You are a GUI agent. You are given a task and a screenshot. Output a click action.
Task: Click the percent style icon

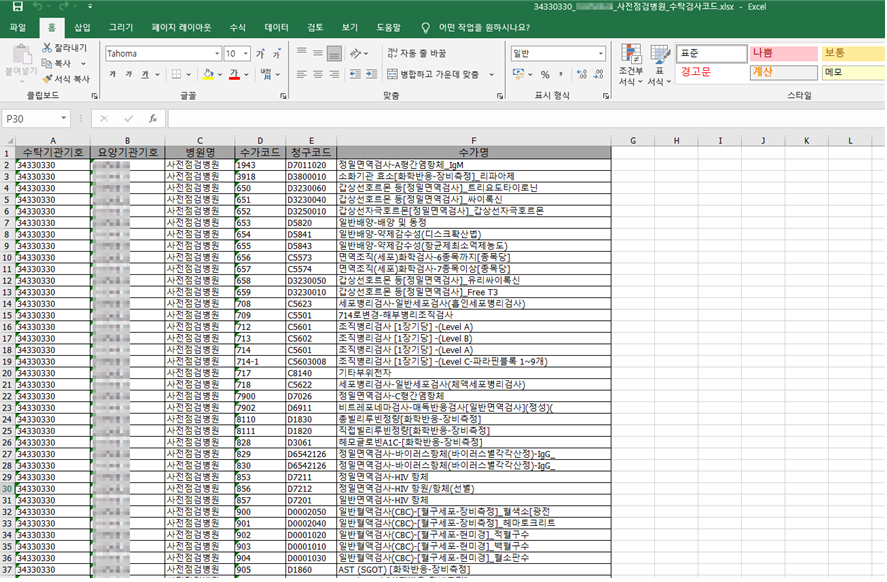click(545, 74)
